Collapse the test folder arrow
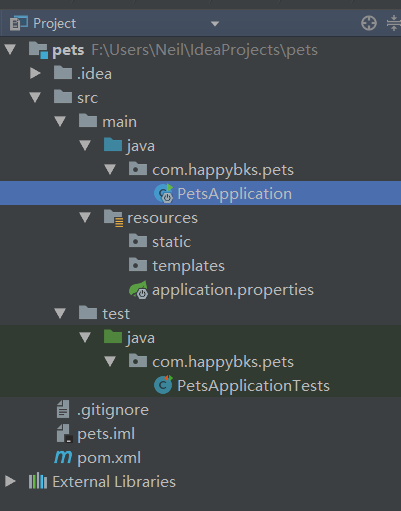Image resolution: width=401 pixels, height=511 pixels. click(60, 313)
